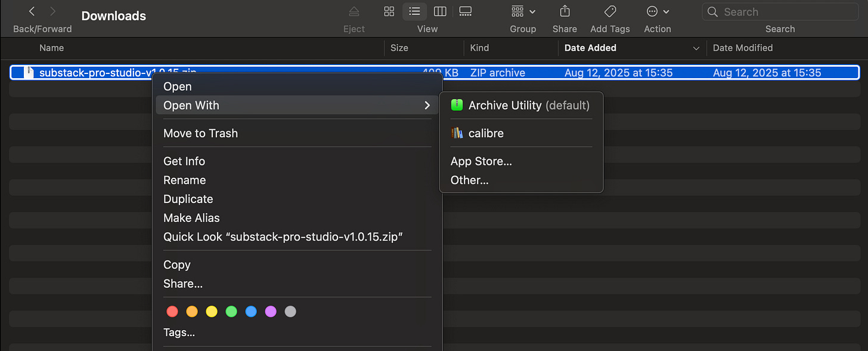This screenshot has width=868, height=351.
Task: Open the Action menu dropdown
Action: [x=658, y=11]
